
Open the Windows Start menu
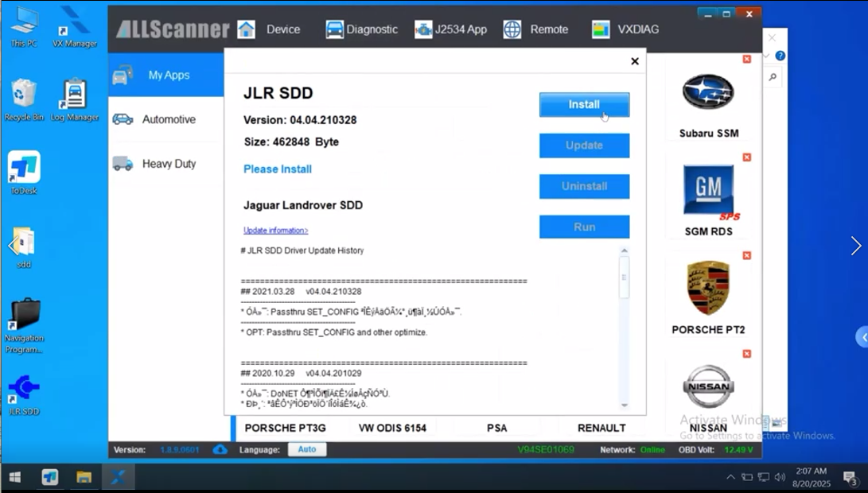click(x=15, y=478)
